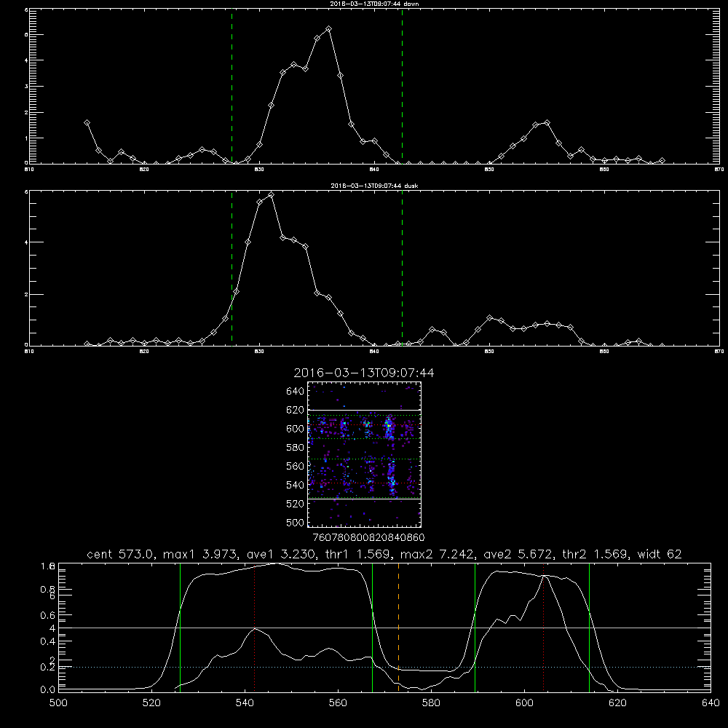This screenshot has height=728, width=728.
Task: Click the bottom plot x-axis label 520
Action: (x=151, y=703)
